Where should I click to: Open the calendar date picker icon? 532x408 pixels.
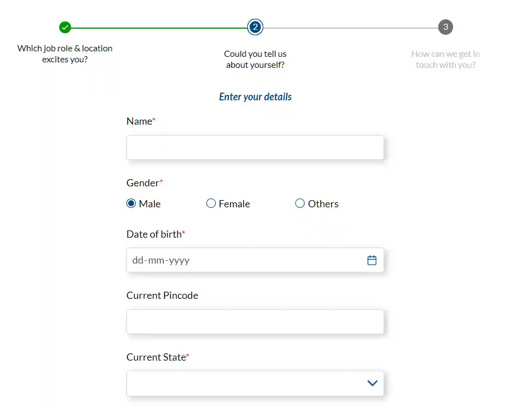tap(372, 260)
